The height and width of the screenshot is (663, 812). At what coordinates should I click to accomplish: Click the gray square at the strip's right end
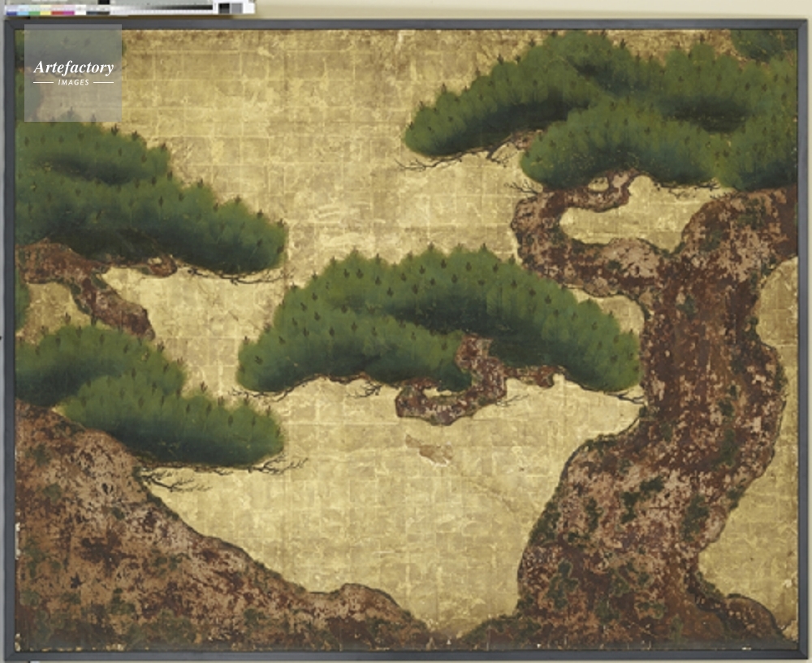(x=236, y=8)
